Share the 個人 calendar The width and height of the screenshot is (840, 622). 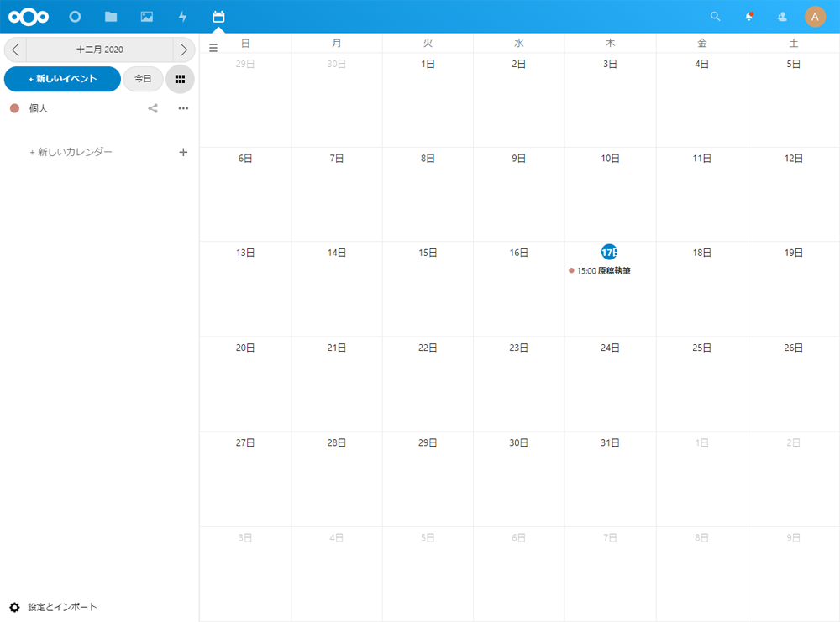[x=153, y=108]
